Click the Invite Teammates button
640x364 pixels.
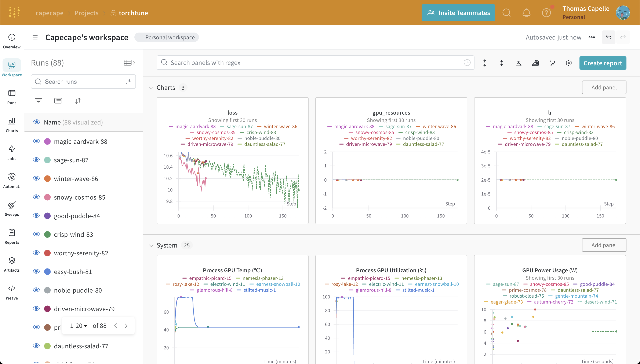point(458,13)
